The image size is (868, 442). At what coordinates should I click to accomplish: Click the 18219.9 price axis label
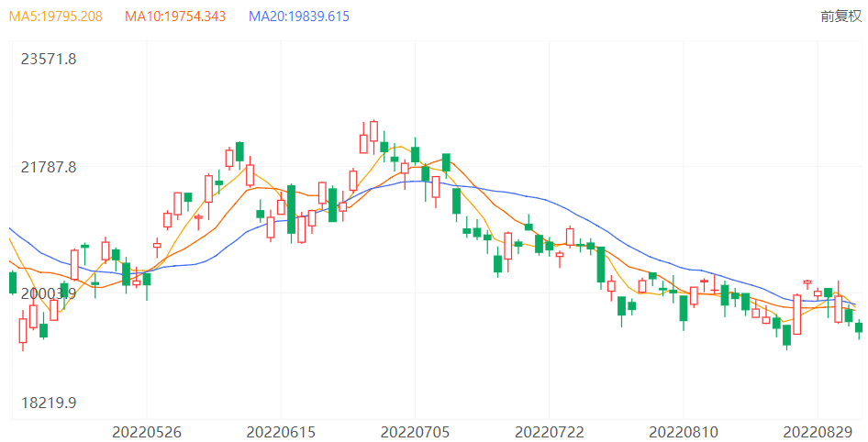(49, 403)
